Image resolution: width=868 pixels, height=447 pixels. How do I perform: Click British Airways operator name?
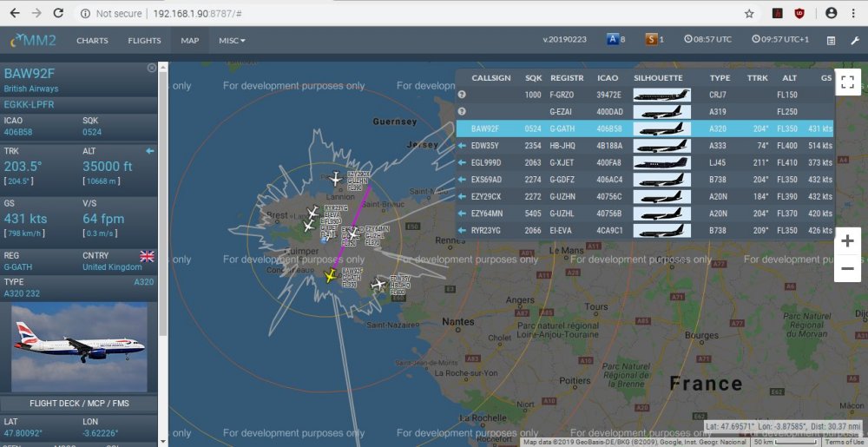[x=31, y=89]
